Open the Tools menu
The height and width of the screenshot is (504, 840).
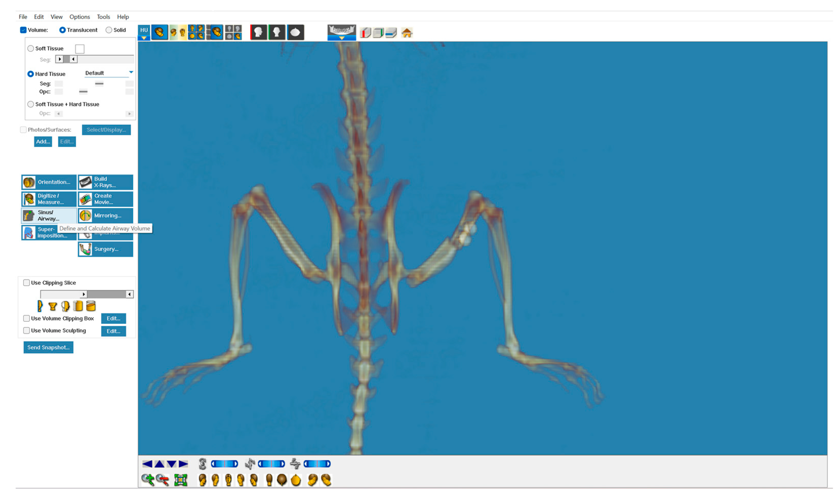[x=103, y=17]
